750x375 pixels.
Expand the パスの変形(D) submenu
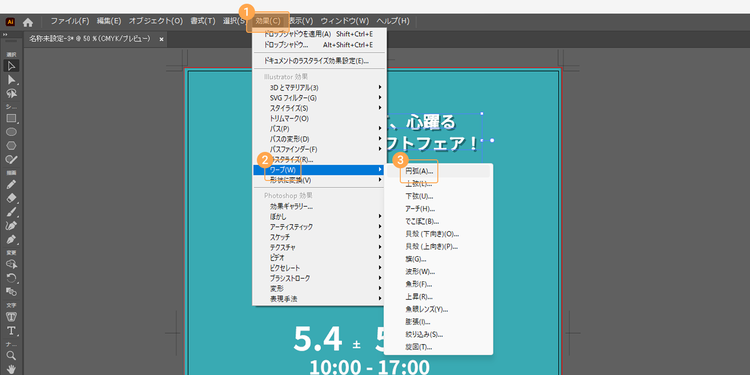(x=319, y=139)
